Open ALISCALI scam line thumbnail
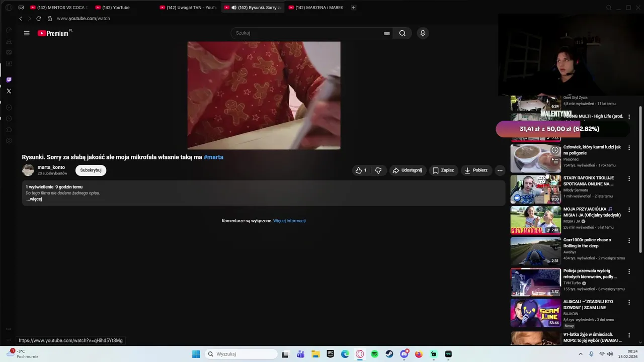The image size is (644, 362). pos(536,313)
